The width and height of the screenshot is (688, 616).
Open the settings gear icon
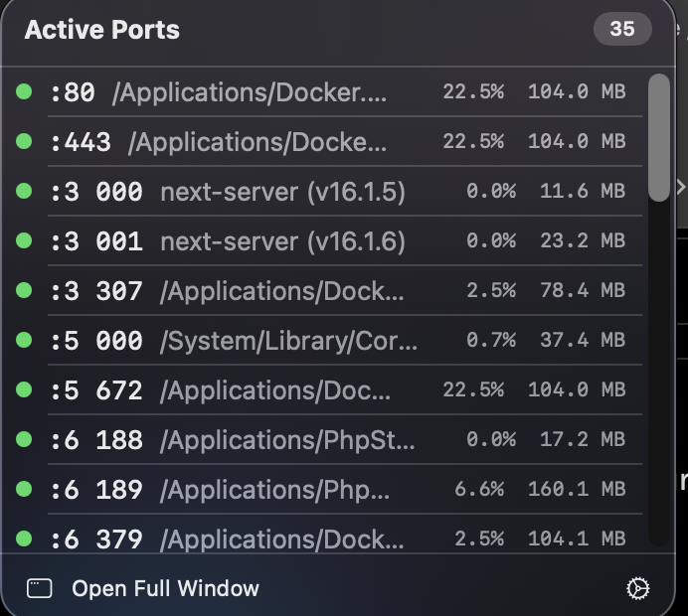pyautogui.click(x=637, y=588)
